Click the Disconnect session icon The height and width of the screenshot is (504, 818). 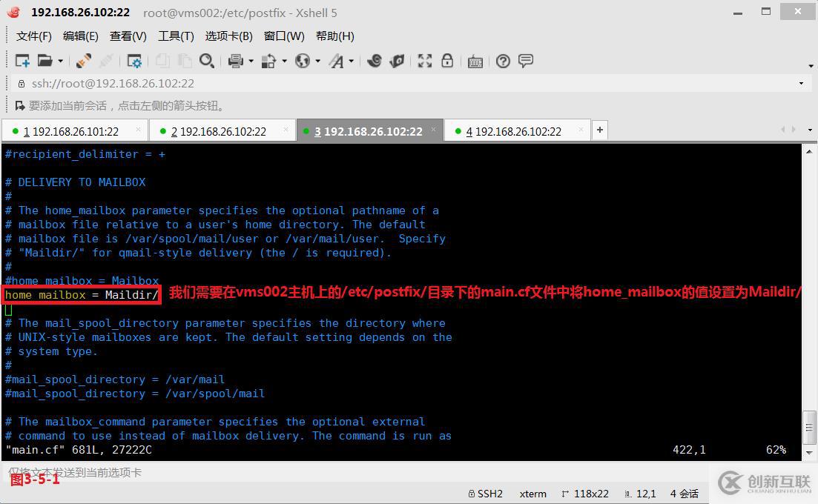84,61
